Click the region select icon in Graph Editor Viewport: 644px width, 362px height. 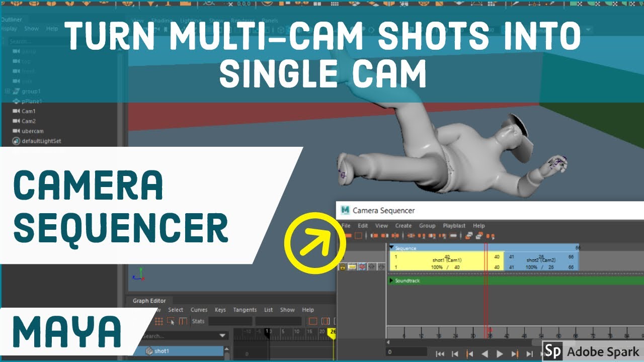click(x=171, y=321)
